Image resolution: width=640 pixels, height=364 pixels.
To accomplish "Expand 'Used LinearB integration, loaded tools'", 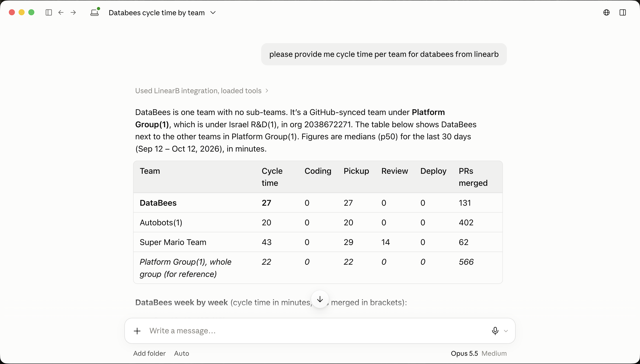I will pos(202,91).
